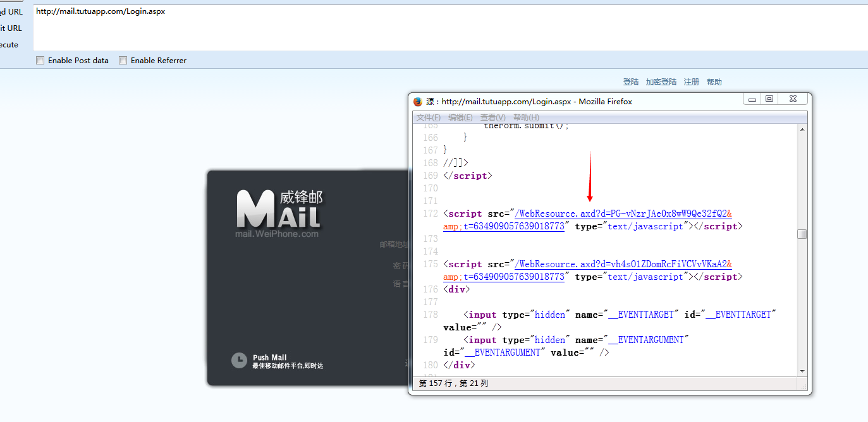Open the 登陆 link on the page

[x=631, y=82]
